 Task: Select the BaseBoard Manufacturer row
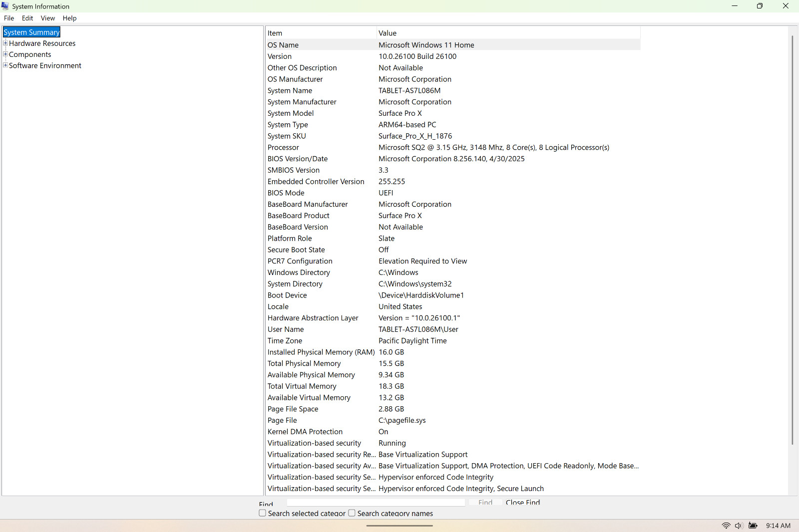453,204
